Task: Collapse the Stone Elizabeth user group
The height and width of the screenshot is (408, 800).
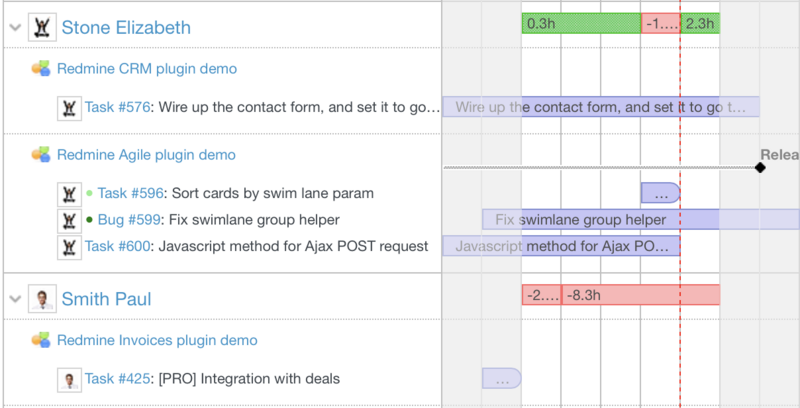Action: tap(14, 28)
